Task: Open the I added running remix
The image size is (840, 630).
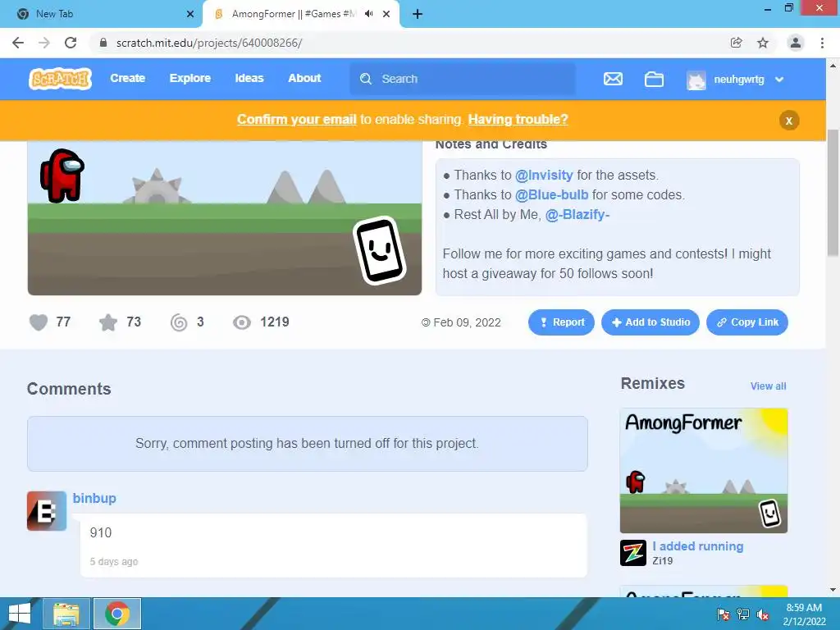Action: (x=697, y=546)
